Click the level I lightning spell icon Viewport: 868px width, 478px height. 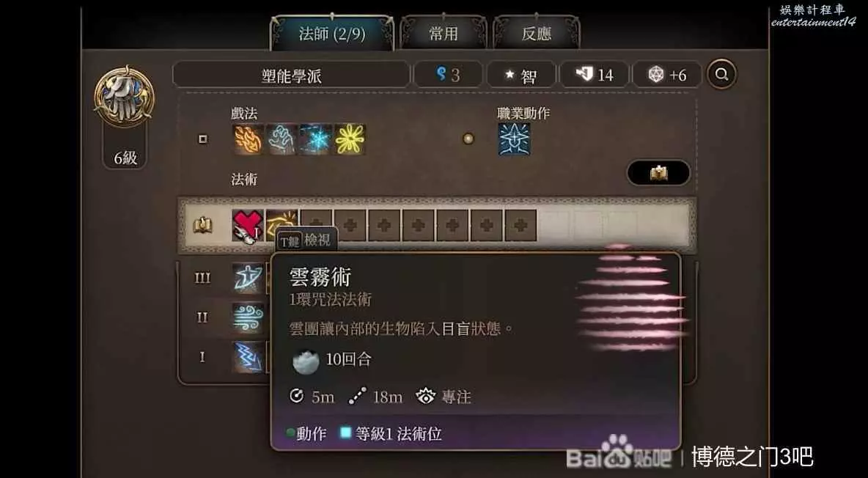pyautogui.click(x=248, y=357)
